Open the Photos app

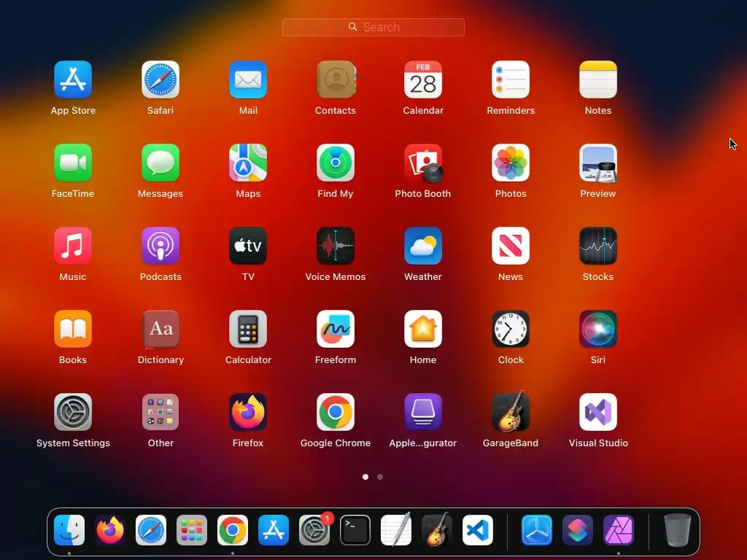coord(511,163)
